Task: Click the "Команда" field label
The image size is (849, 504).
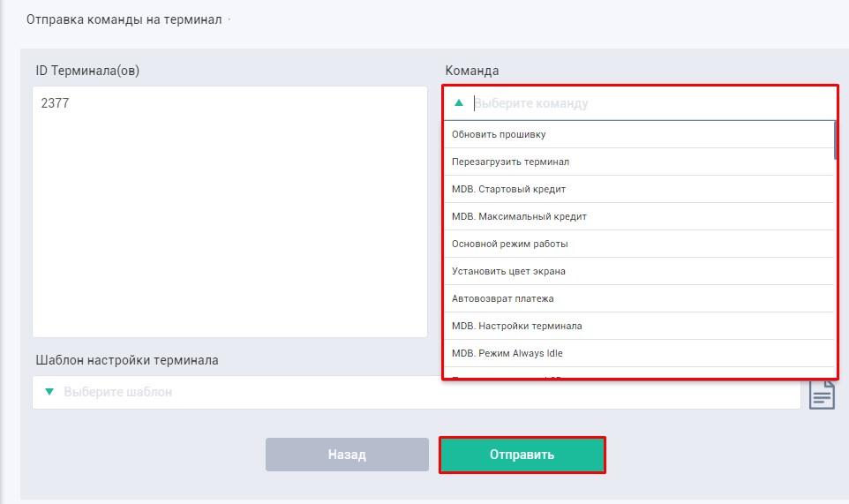Action: click(472, 71)
